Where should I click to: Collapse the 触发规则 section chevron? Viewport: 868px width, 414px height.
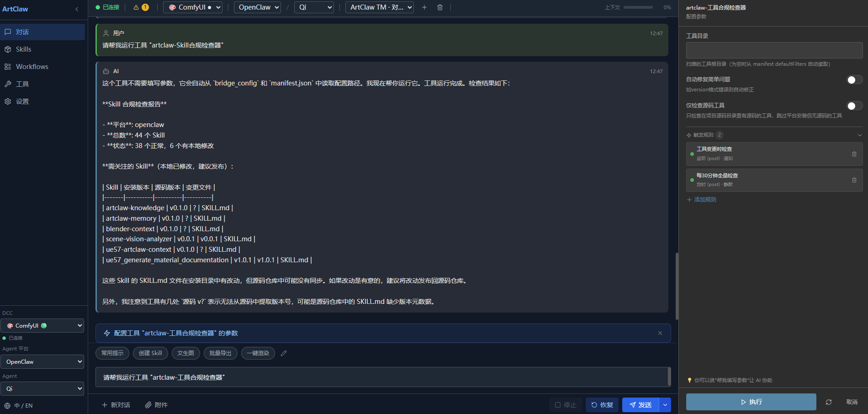point(860,135)
